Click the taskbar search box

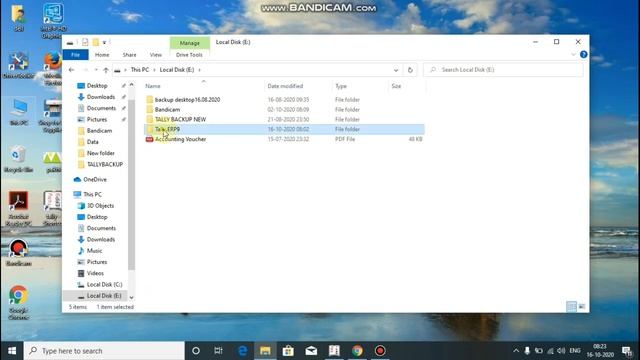pos(104,351)
